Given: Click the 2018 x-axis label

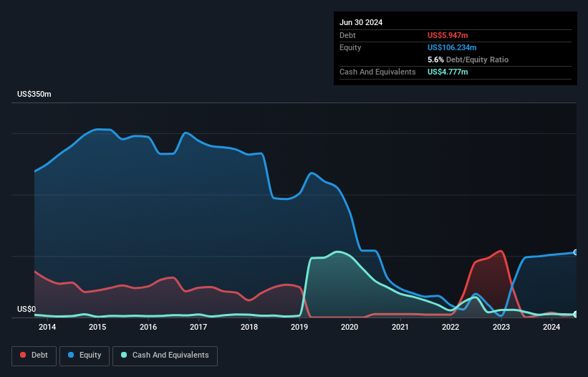Looking at the screenshot, I should point(249,327).
